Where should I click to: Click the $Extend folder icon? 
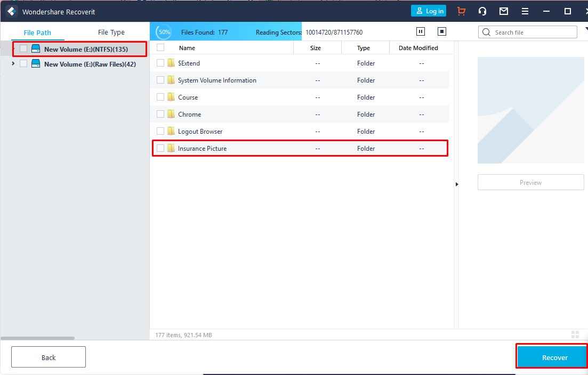tap(171, 62)
